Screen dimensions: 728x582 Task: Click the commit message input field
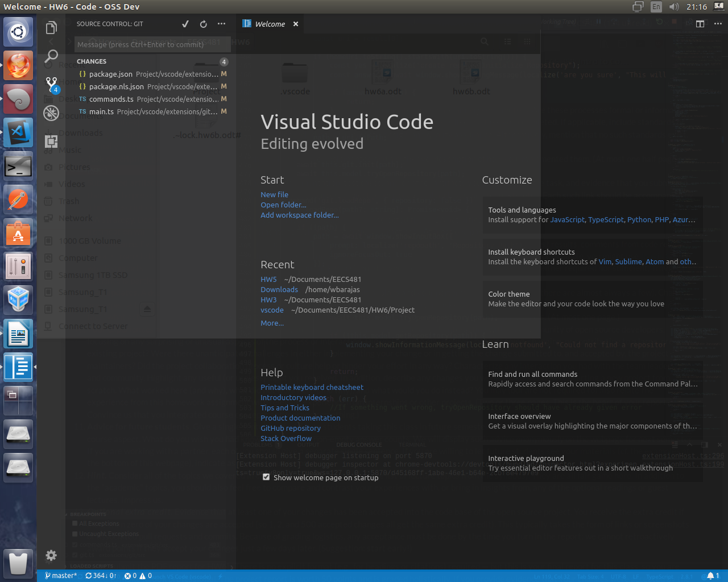(152, 44)
